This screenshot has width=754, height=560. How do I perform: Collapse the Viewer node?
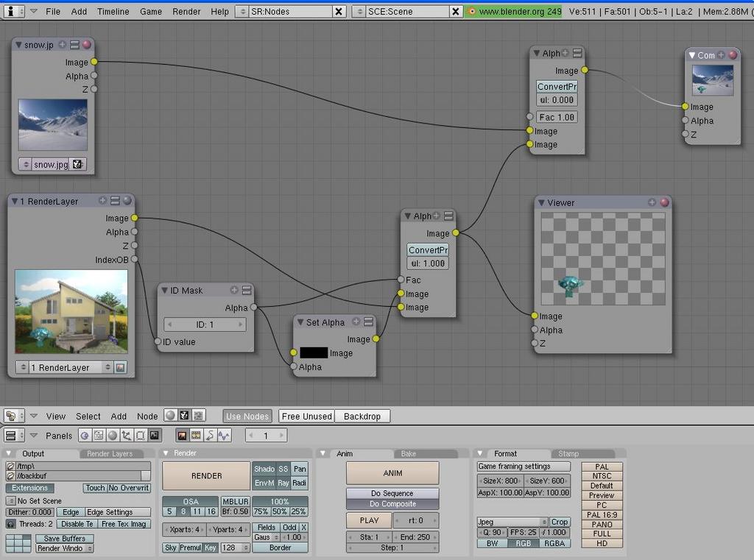click(541, 202)
